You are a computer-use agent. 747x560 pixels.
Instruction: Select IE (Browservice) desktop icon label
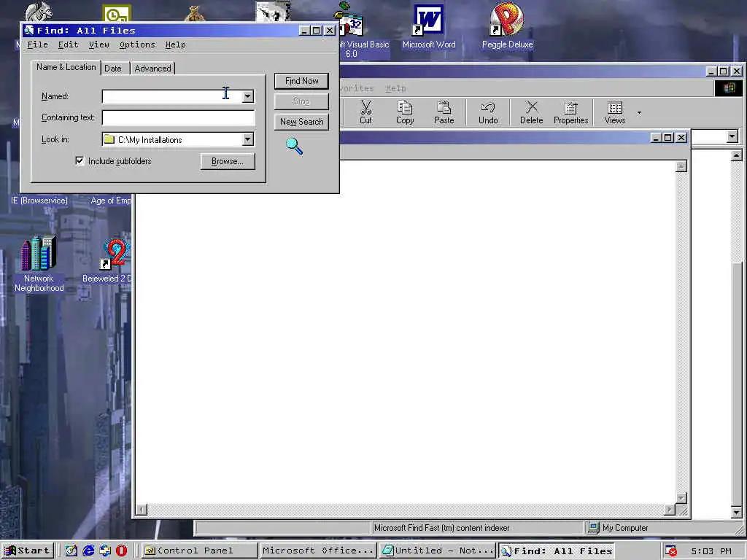coord(39,201)
